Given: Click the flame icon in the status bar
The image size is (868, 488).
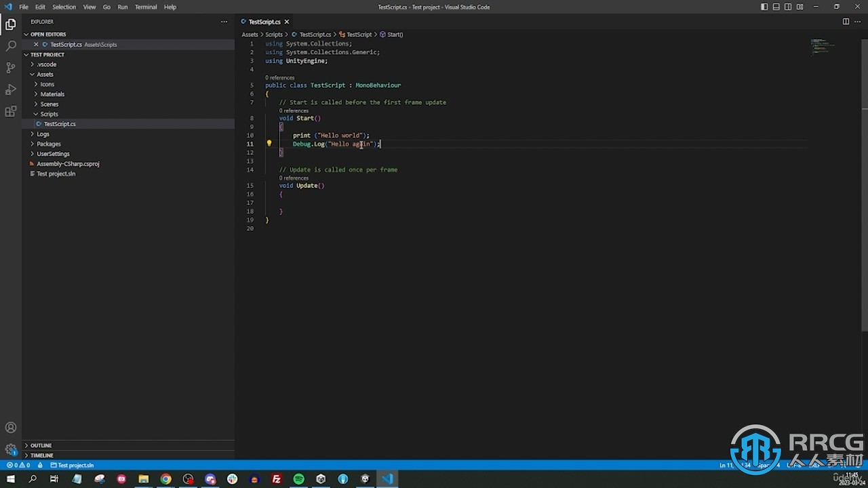Looking at the screenshot, I should point(41,466).
